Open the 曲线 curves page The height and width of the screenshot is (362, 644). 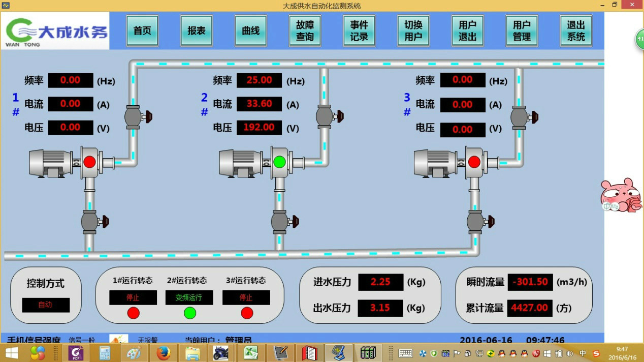pyautogui.click(x=251, y=31)
